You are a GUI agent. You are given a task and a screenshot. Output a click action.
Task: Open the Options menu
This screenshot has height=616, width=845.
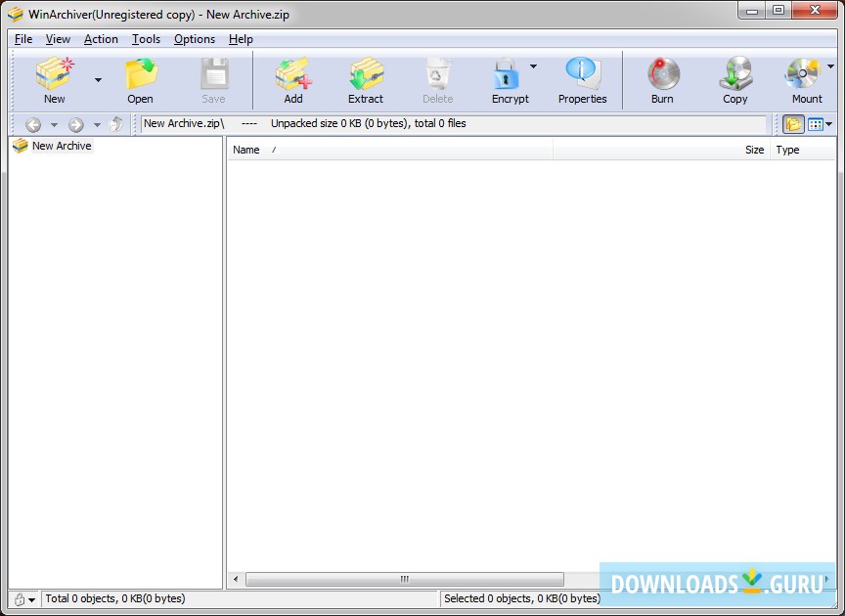tap(194, 39)
